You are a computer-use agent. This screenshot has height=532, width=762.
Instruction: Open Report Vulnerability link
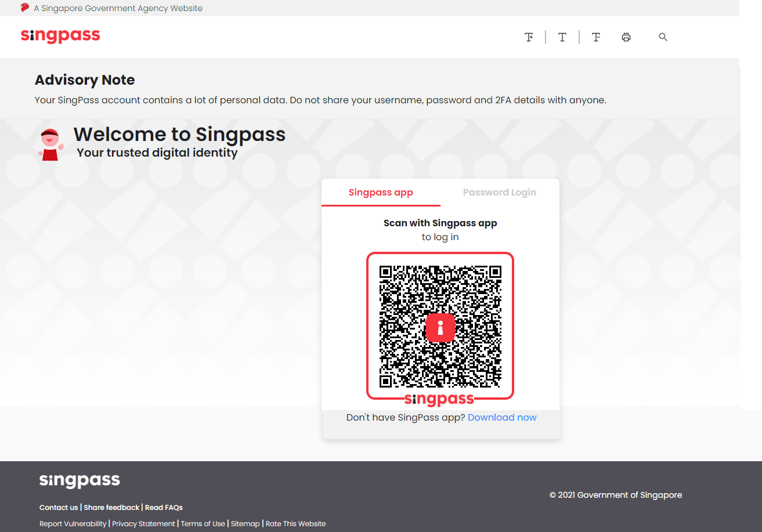[73, 524]
